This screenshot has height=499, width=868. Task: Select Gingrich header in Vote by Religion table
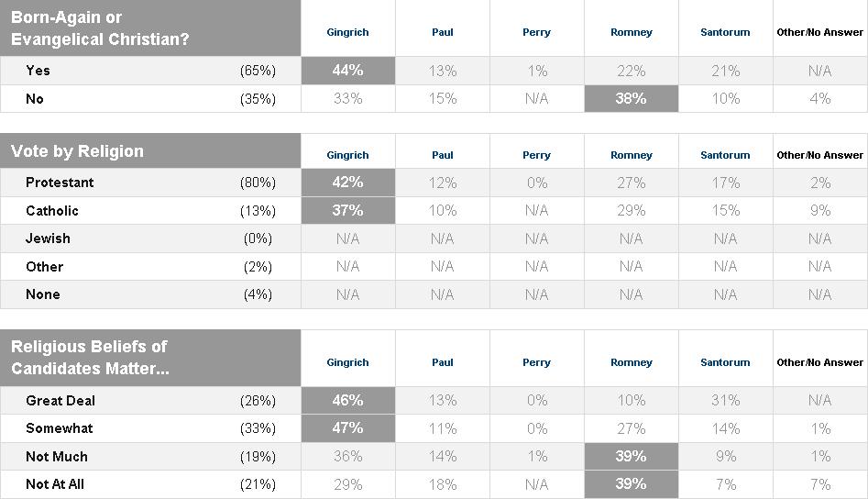(347, 155)
